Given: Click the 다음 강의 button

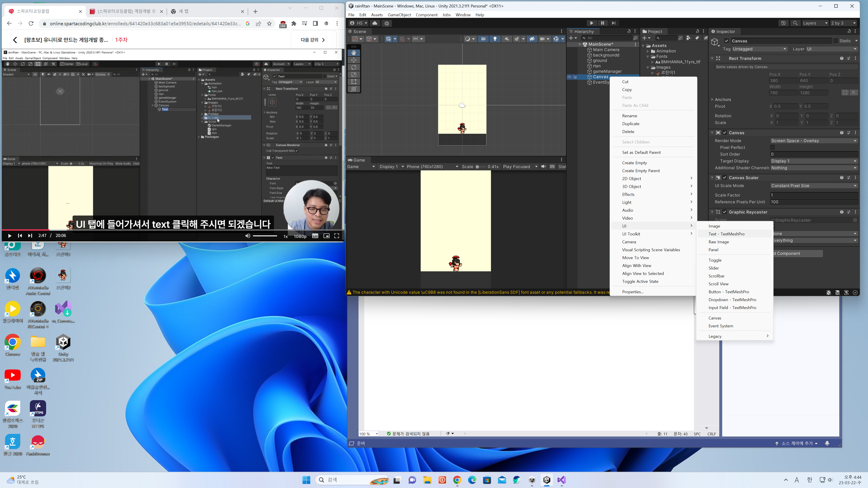Looking at the screenshot, I should 313,40.
